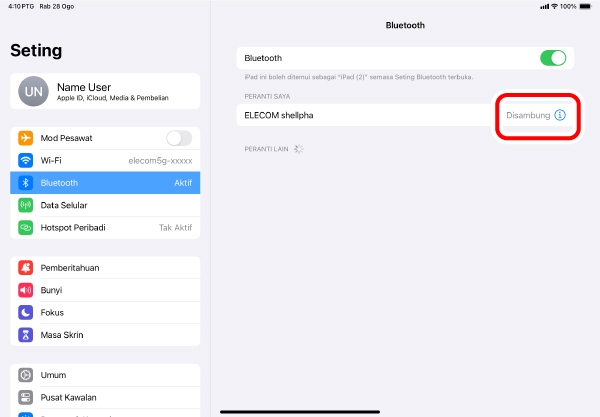The image size is (600, 417).
Task: Click the Bluetooth symbol icon in sidebar
Action: pos(26,182)
